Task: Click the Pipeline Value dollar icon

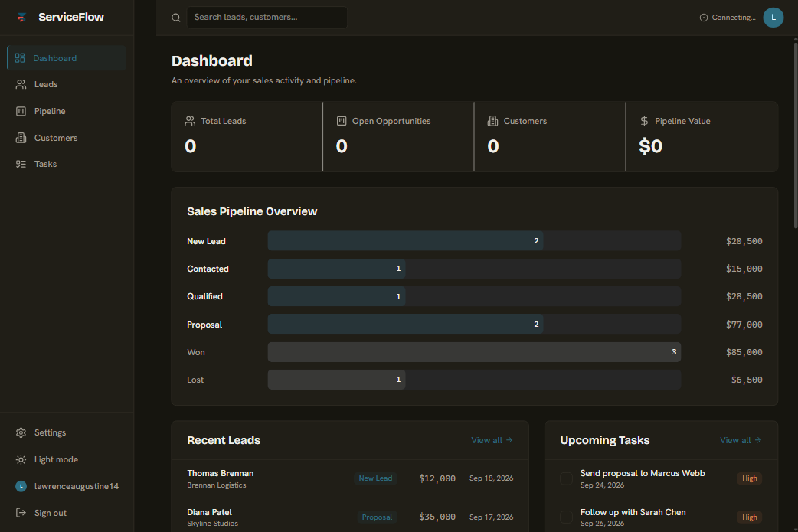Action: click(x=644, y=121)
